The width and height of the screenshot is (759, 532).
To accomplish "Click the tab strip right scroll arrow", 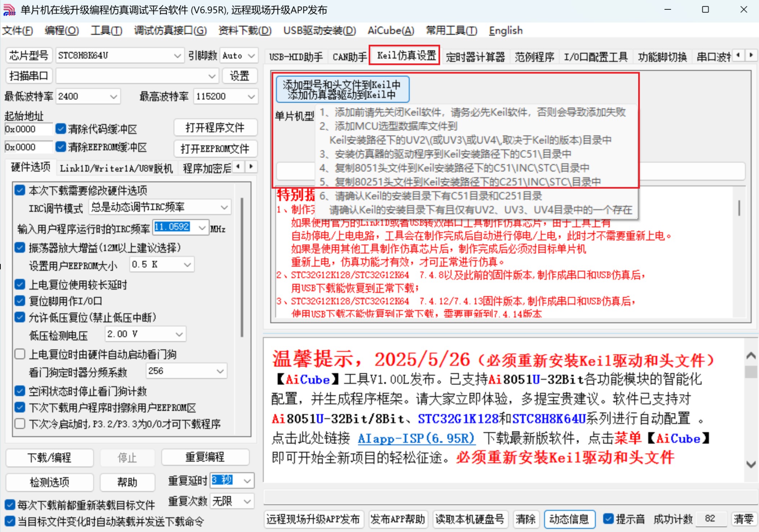I will coord(751,55).
